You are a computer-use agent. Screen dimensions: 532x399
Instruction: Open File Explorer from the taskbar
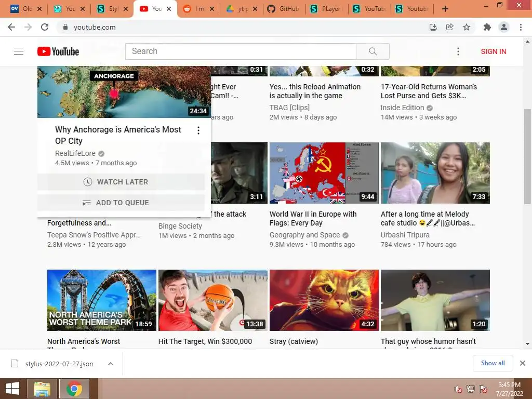[x=42, y=389]
